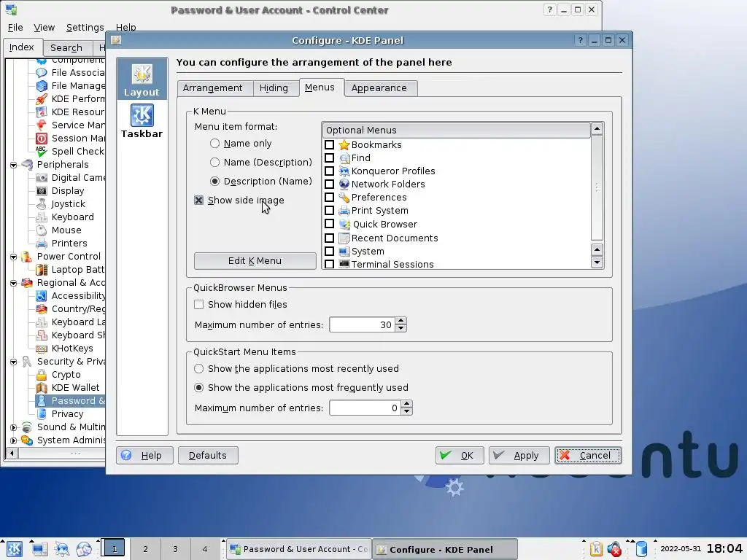Click the QuickBrowser maximum entries field
The height and width of the screenshot is (560, 747).
click(362, 324)
